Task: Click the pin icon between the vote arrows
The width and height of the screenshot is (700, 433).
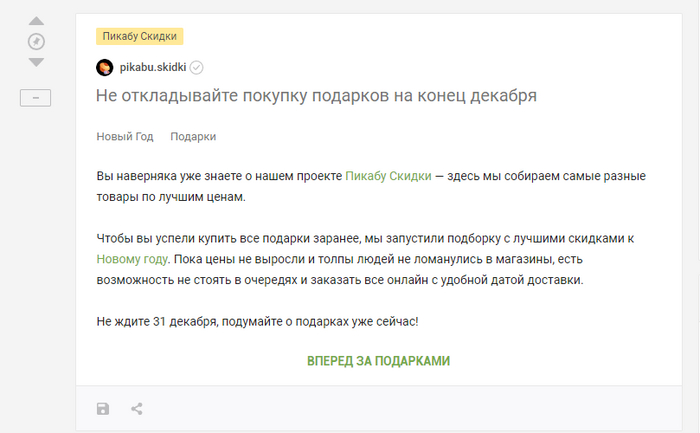Action: click(x=36, y=41)
